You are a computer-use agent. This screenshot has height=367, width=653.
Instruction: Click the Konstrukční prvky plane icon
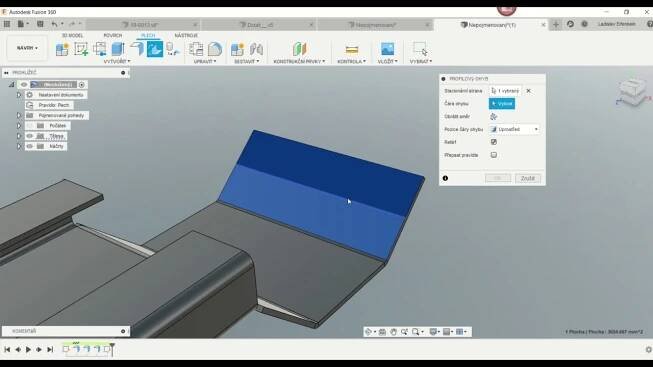[299, 49]
